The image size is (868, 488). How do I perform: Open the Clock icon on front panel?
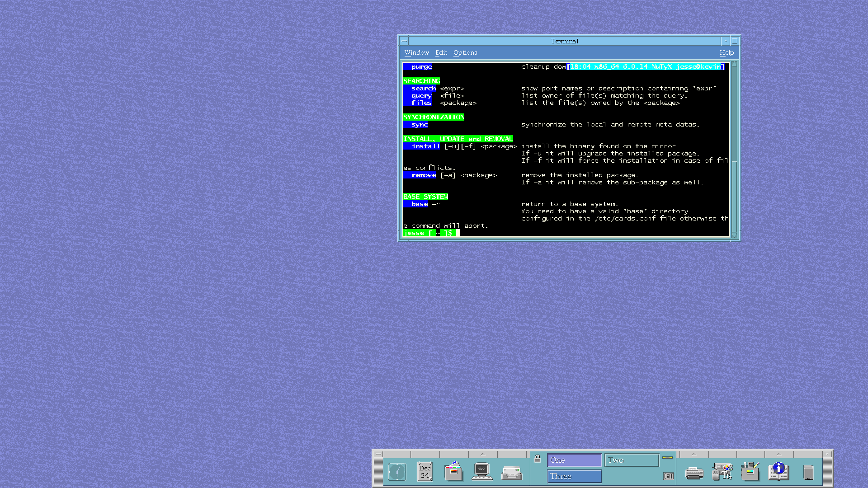(397, 472)
